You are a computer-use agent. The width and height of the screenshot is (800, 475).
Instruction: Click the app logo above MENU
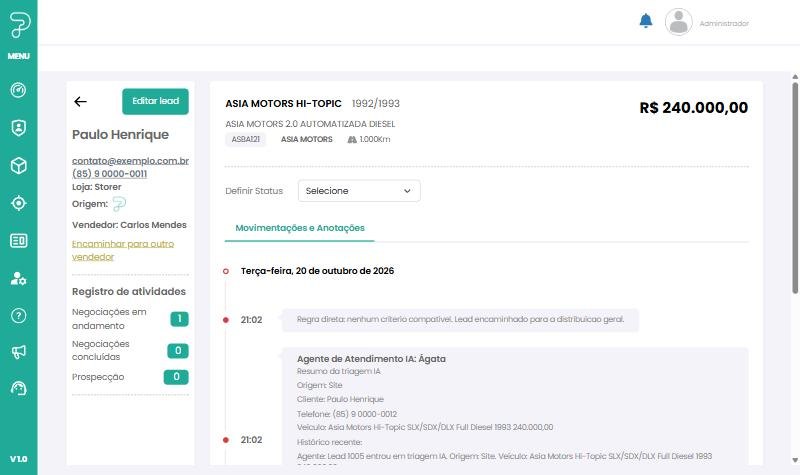coord(19,24)
